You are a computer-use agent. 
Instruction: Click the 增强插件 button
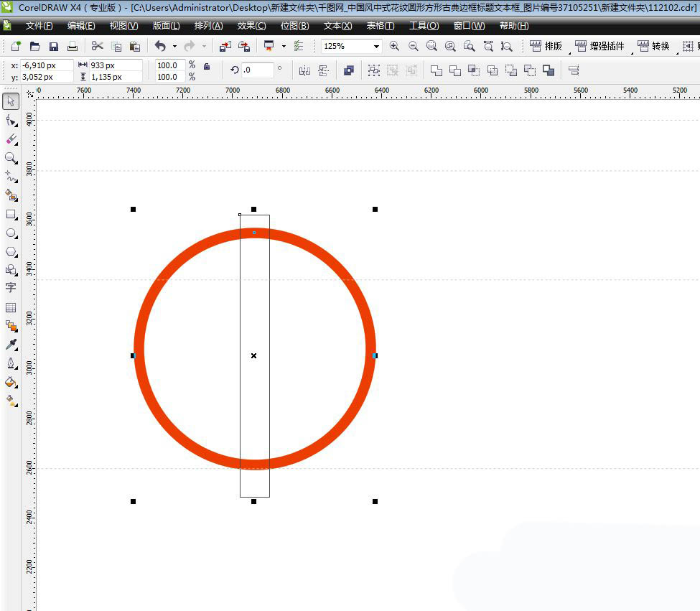coord(600,47)
